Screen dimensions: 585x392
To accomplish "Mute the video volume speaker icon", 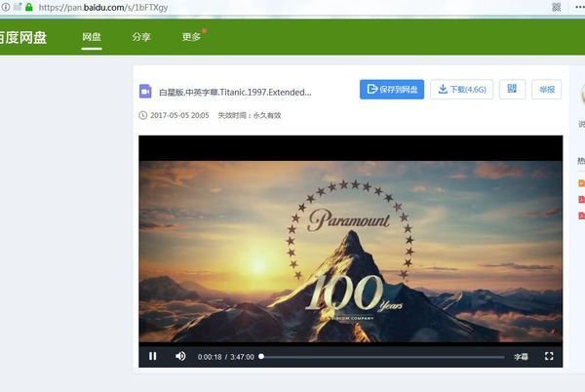I will [x=180, y=356].
